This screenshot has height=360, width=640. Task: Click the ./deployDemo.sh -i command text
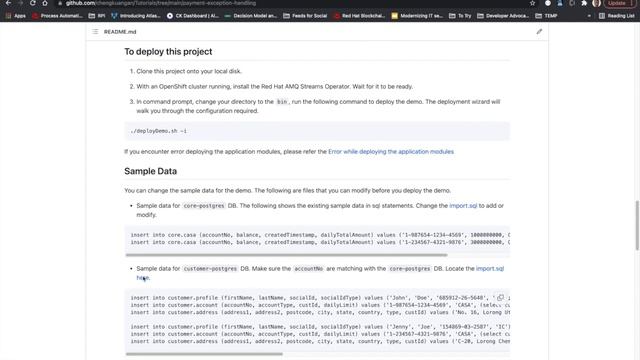tap(158, 131)
